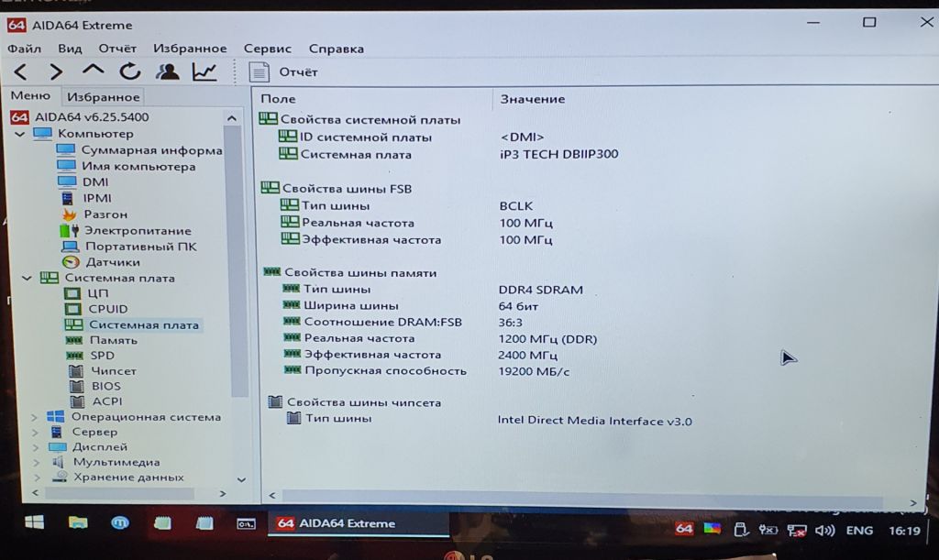Open the Вид menu
939x560 pixels.
click(x=70, y=49)
